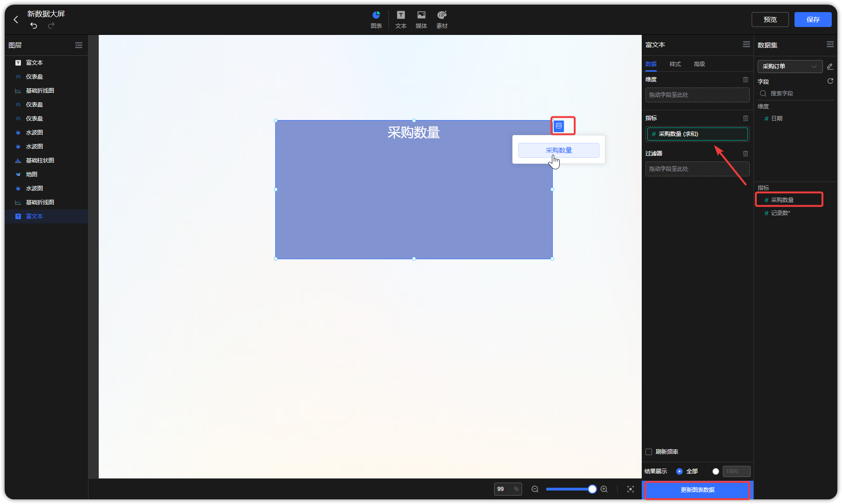Screen dimensions: 842x504
Task: Select the first 富文本 layer
Action: (47, 63)
